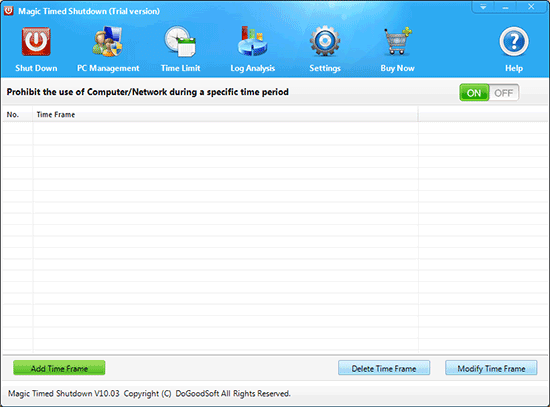
Task: Minimize the Magic Timed Shutdown window
Action: click(x=505, y=7)
